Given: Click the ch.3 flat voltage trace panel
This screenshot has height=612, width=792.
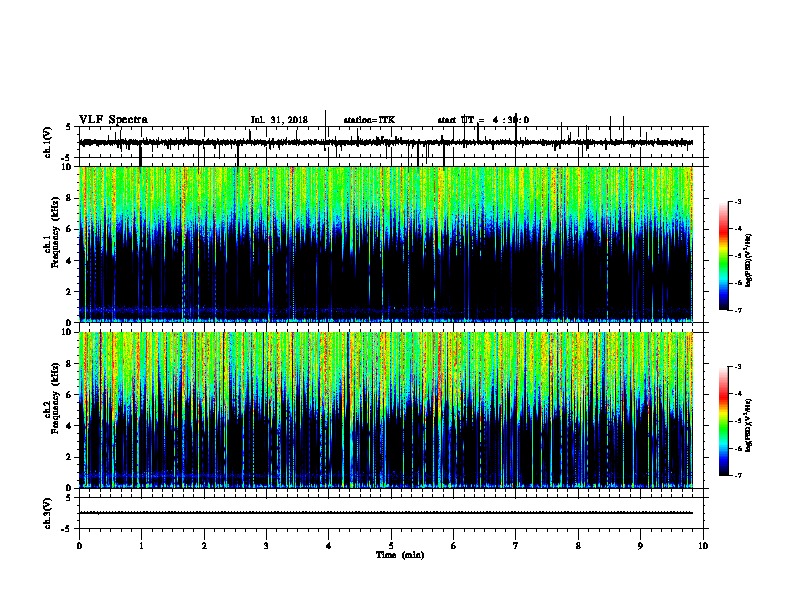Looking at the screenshot, I should click(x=391, y=513).
